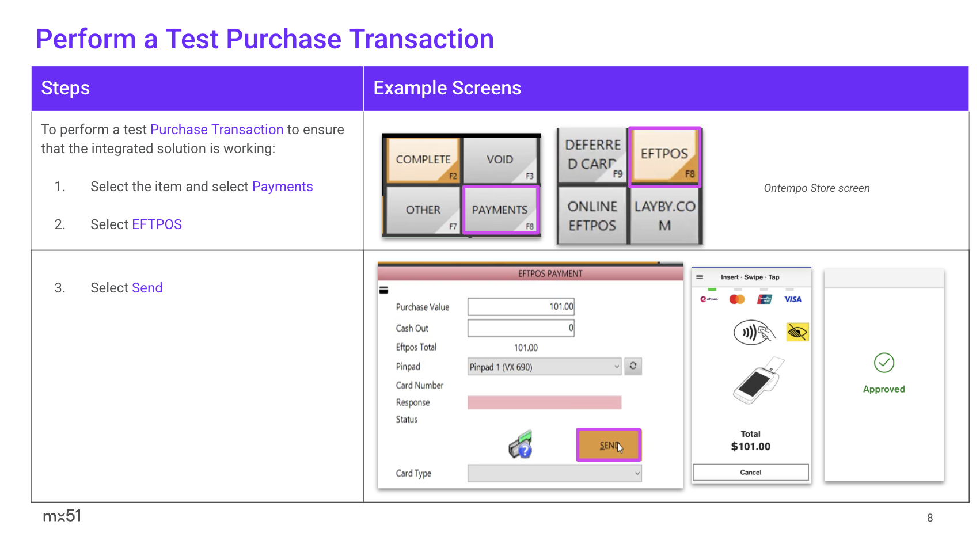Click the Purchase Value input field

tap(521, 307)
